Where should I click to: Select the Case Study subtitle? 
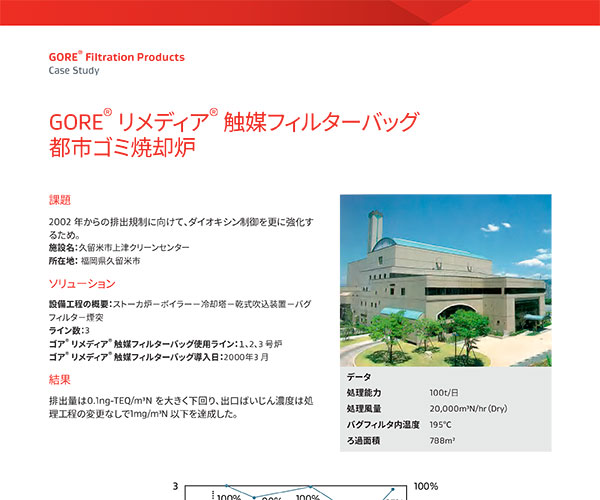[x=74, y=70]
